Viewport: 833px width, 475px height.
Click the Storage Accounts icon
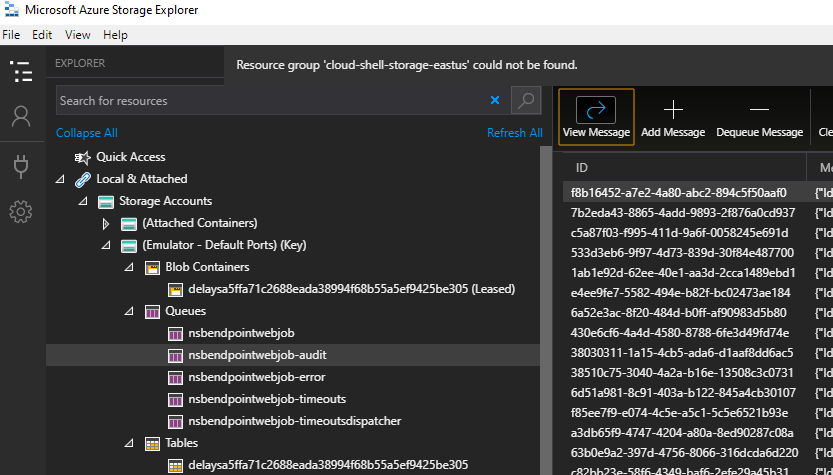(106, 202)
